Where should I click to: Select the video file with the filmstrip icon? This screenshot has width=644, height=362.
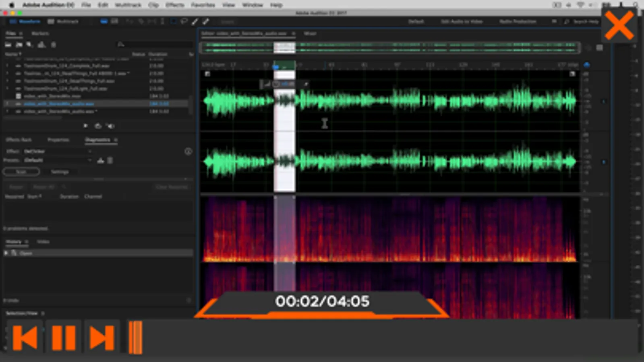click(96, 96)
